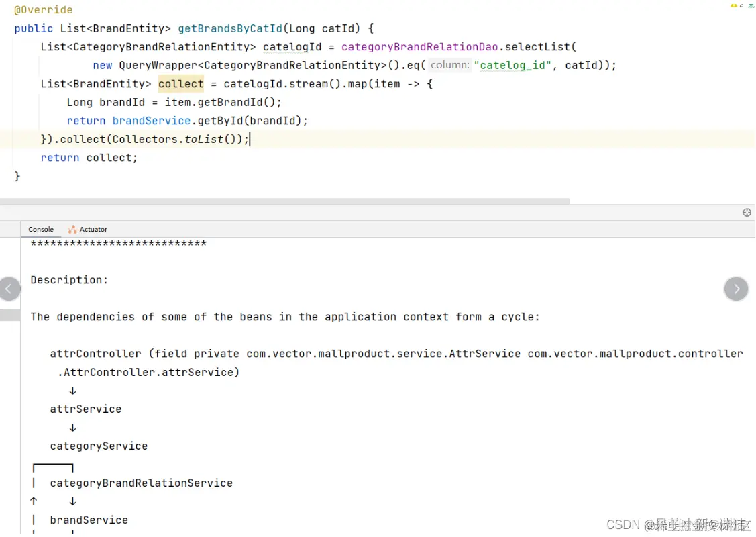756x537 pixels.
Task: Click the horizontal scrollbar under the code editor
Action: [x=285, y=201]
